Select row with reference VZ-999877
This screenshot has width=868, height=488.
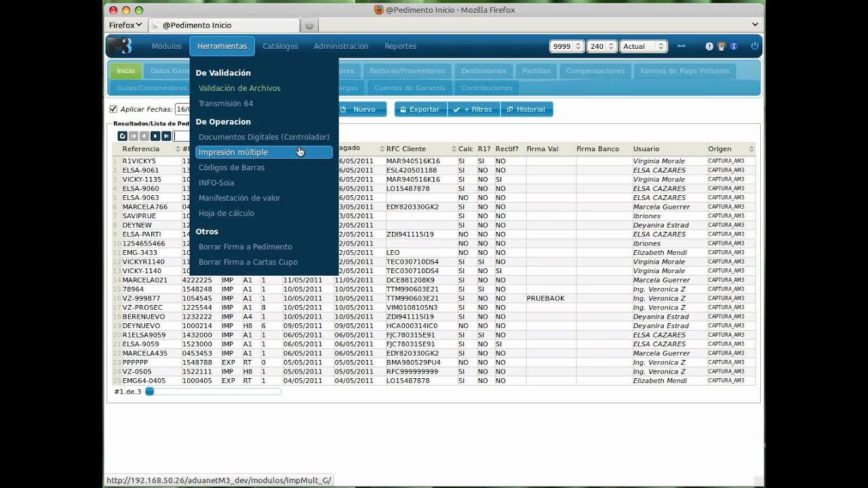pos(433,298)
